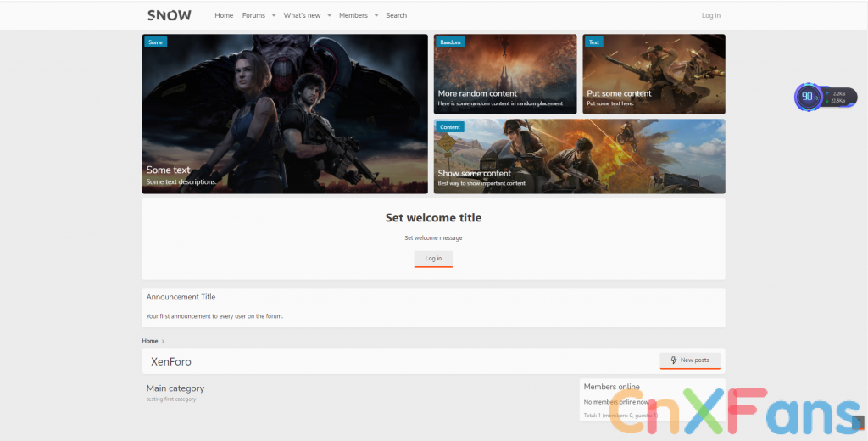
Task: Click the network speed monitor widget
Action: coord(826,98)
